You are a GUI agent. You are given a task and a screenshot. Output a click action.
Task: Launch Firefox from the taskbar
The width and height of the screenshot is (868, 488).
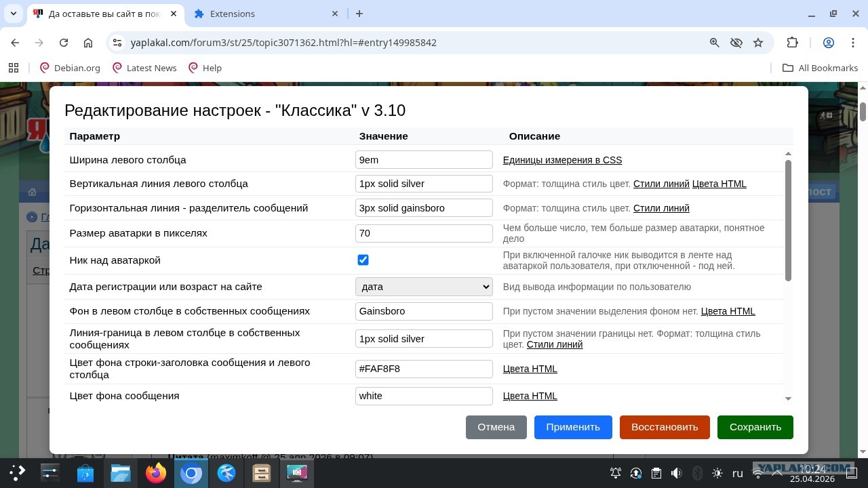[156, 473]
